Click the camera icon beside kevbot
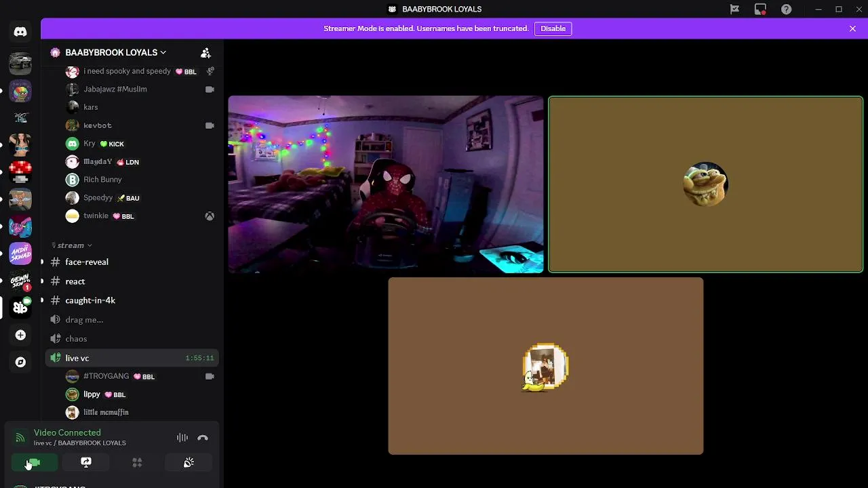The width and height of the screenshot is (868, 488). point(210,125)
